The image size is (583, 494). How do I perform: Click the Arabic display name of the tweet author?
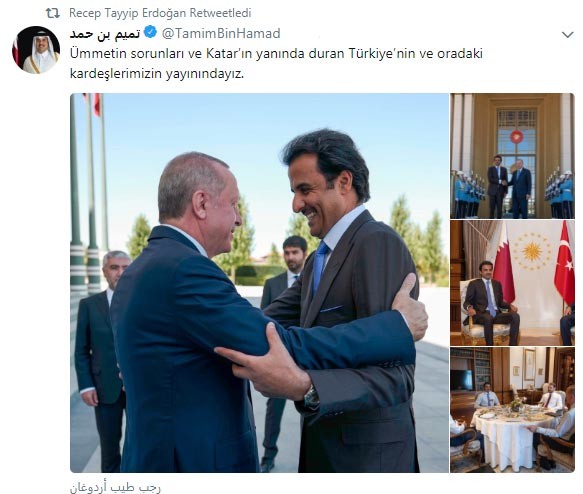[105, 34]
